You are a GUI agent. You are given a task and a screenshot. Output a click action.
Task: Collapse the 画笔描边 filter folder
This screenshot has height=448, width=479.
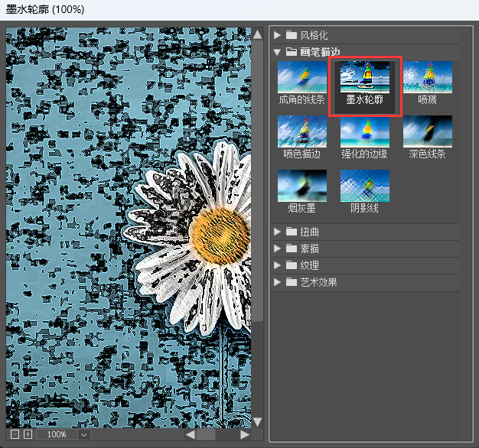(x=278, y=52)
